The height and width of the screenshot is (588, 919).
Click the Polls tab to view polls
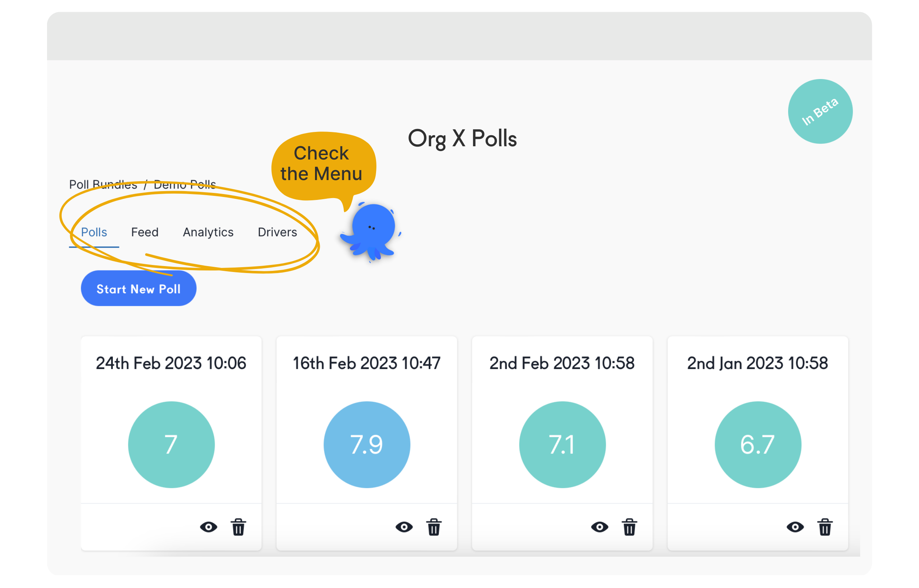[94, 232]
